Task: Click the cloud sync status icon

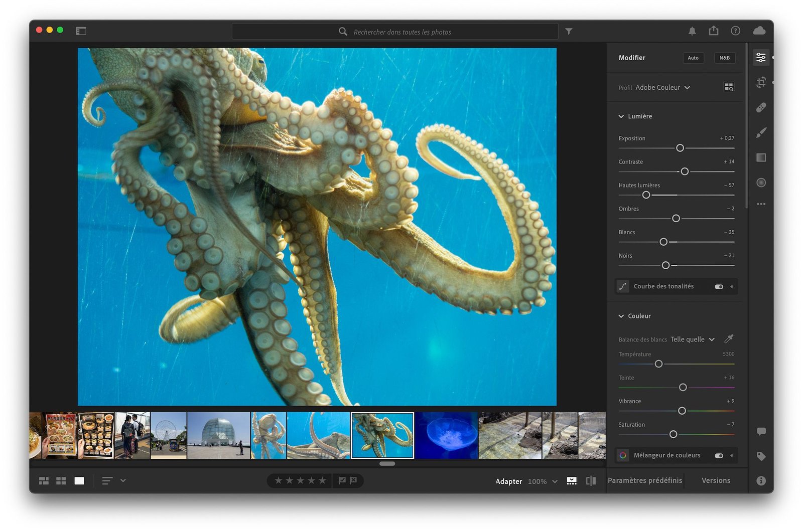Action: click(759, 31)
